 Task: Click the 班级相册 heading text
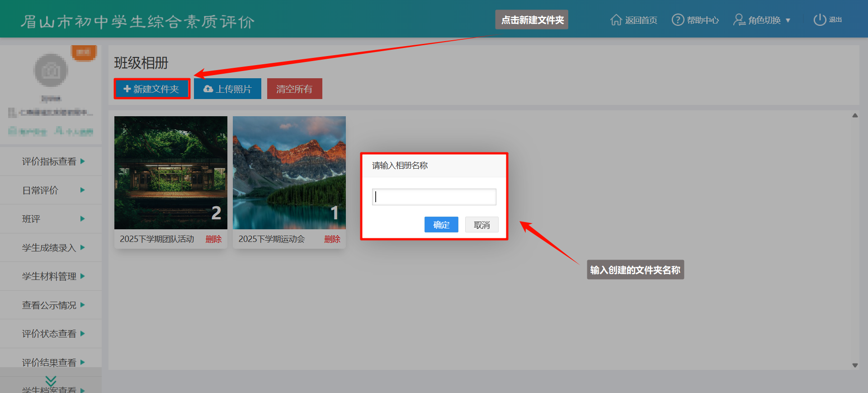click(x=141, y=63)
